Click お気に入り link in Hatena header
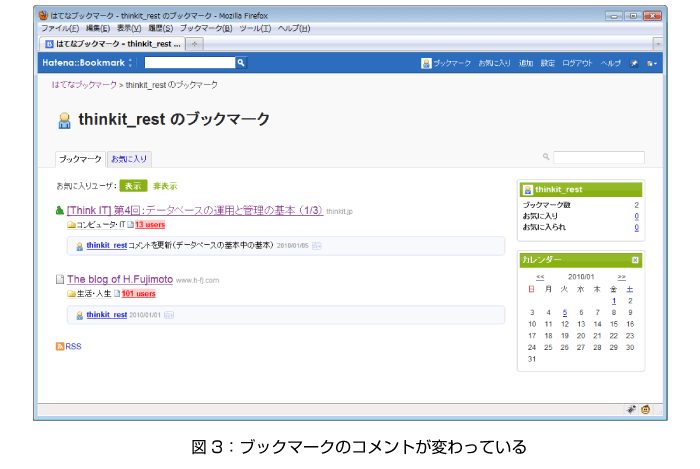 (494, 63)
